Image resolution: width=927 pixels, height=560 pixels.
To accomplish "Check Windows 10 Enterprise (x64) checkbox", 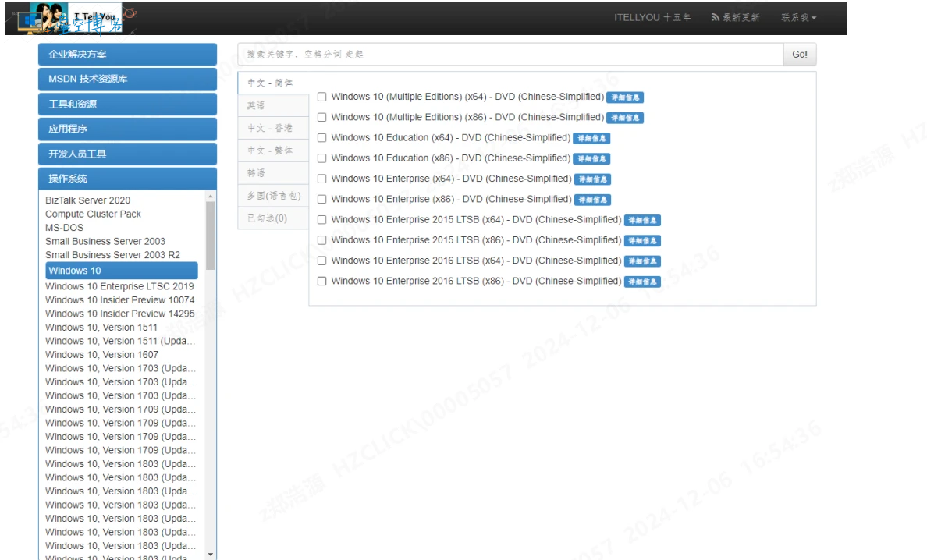I will click(x=322, y=179).
